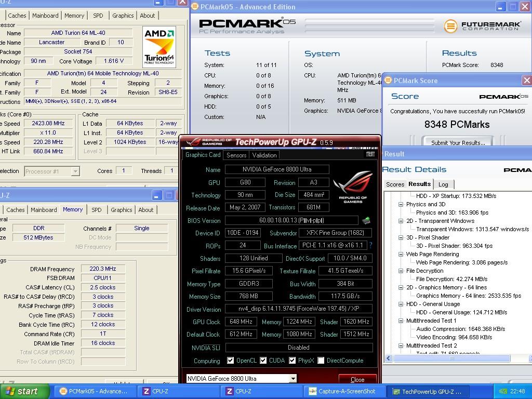Screen dimensions: 532x399
Task: Click the PCMark Score dialog title icon
Action: coord(388,80)
